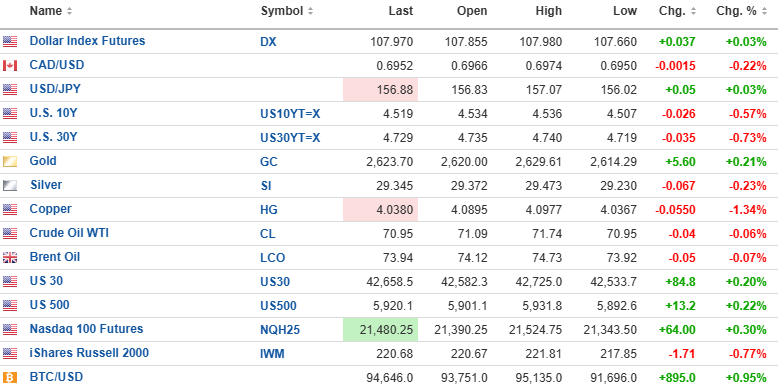Click the NQH25 symbol link
This screenshot has height=384, width=778.
280,330
